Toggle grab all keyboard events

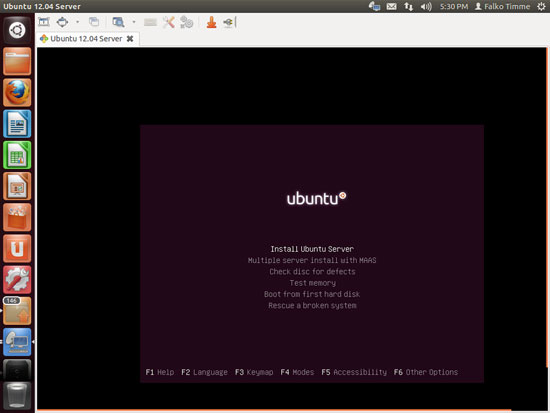tap(150, 22)
